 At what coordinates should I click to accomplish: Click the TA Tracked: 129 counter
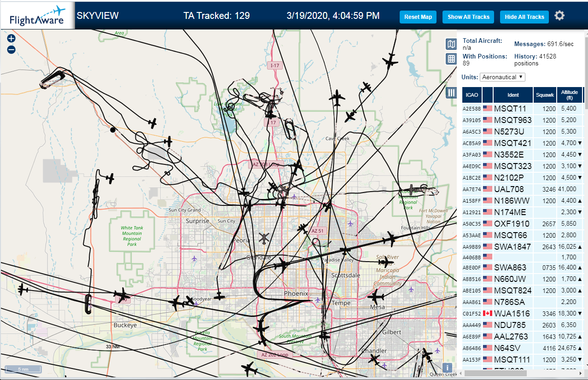point(216,16)
